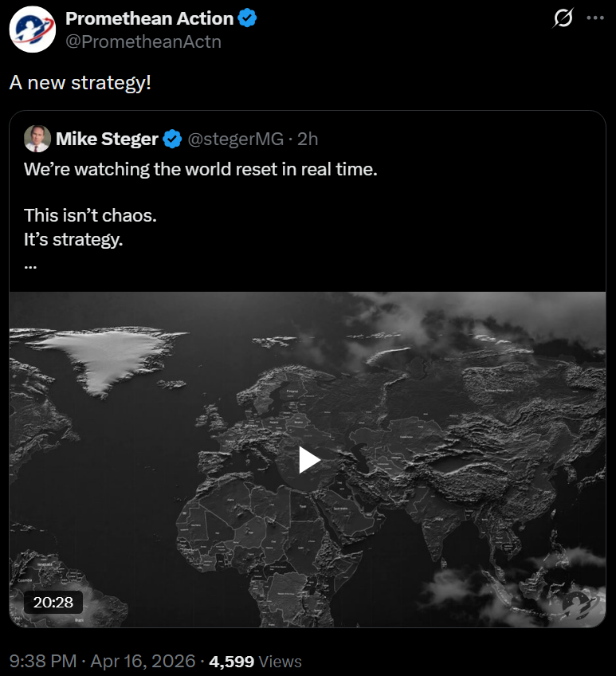The width and height of the screenshot is (616, 676).
Task: Open the Mike Steger display name
Action: tap(107, 140)
